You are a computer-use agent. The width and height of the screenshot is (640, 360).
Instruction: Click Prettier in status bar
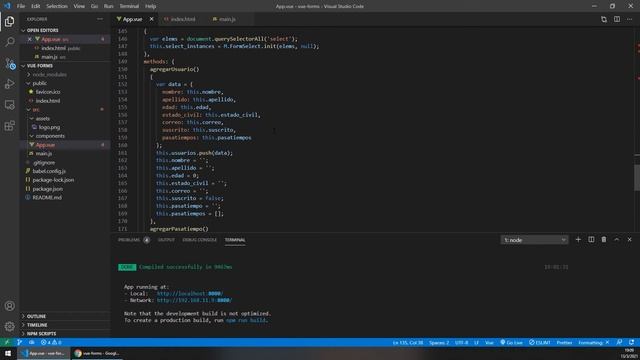tap(564, 342)
